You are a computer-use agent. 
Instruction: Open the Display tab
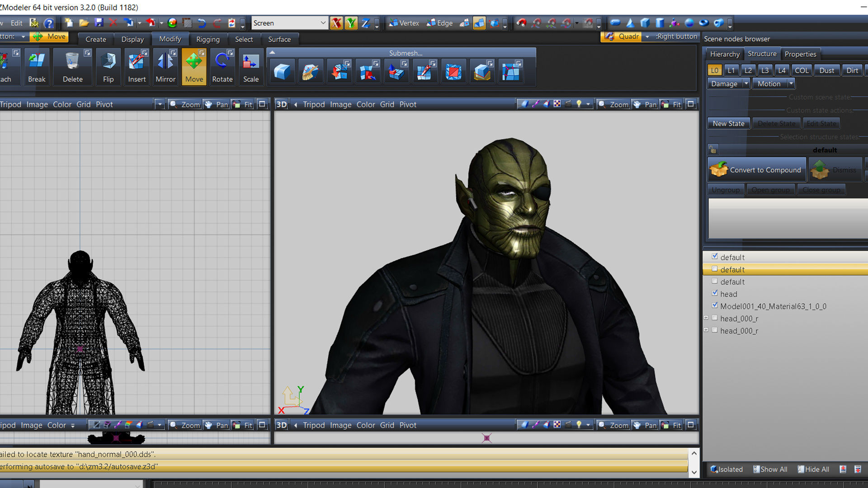coord(132,39)
